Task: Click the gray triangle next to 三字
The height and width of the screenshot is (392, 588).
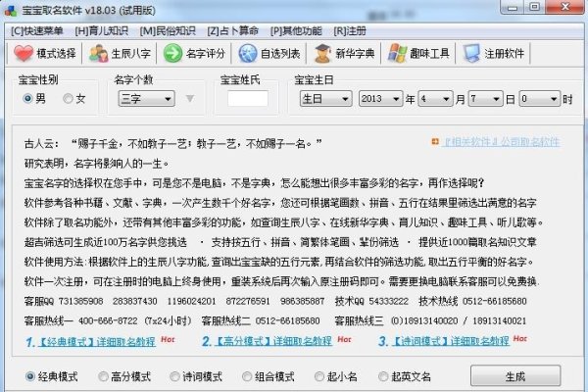Action: [x=190, y=99]
